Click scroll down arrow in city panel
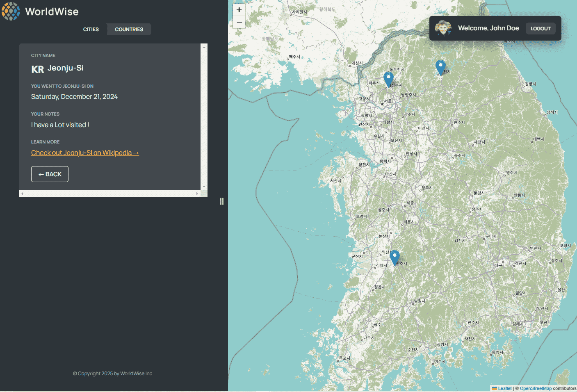 (x=204, y=187)
